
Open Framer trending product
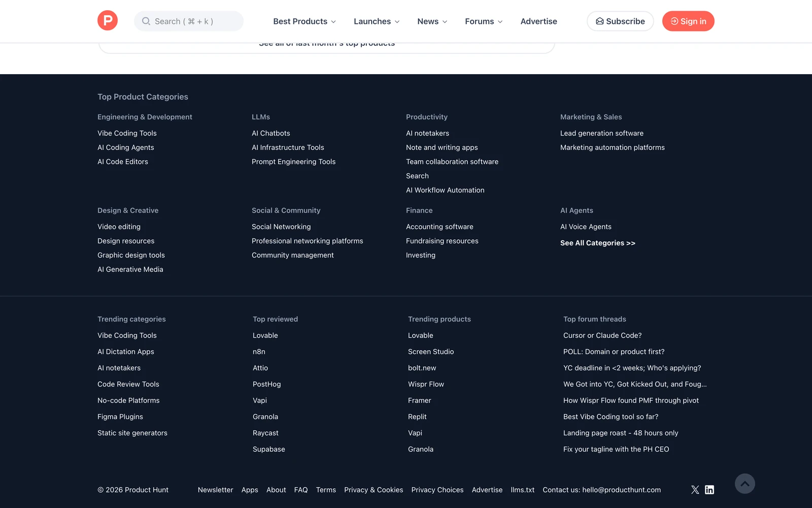[420, 400]
